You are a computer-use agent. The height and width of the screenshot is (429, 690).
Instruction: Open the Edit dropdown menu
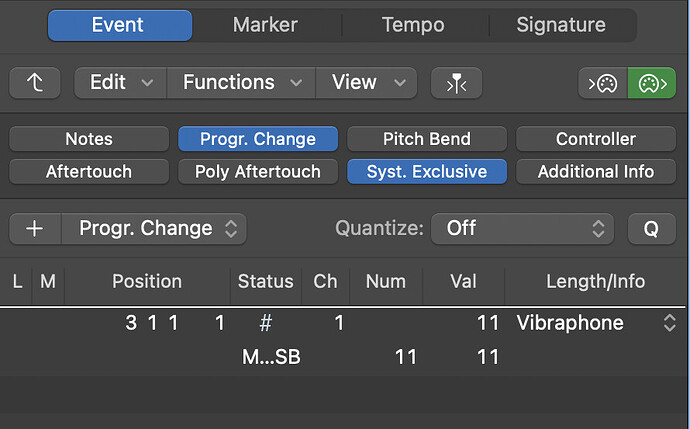click(x=121, y=83)
